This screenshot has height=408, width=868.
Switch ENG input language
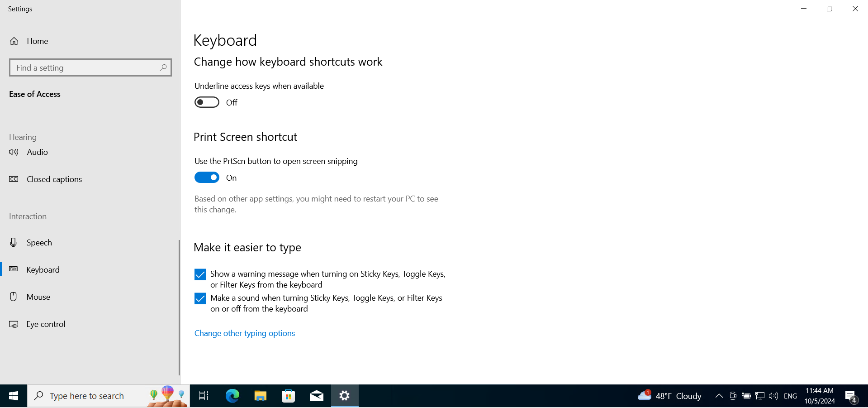pyautogui.click(x=790, y=396)
